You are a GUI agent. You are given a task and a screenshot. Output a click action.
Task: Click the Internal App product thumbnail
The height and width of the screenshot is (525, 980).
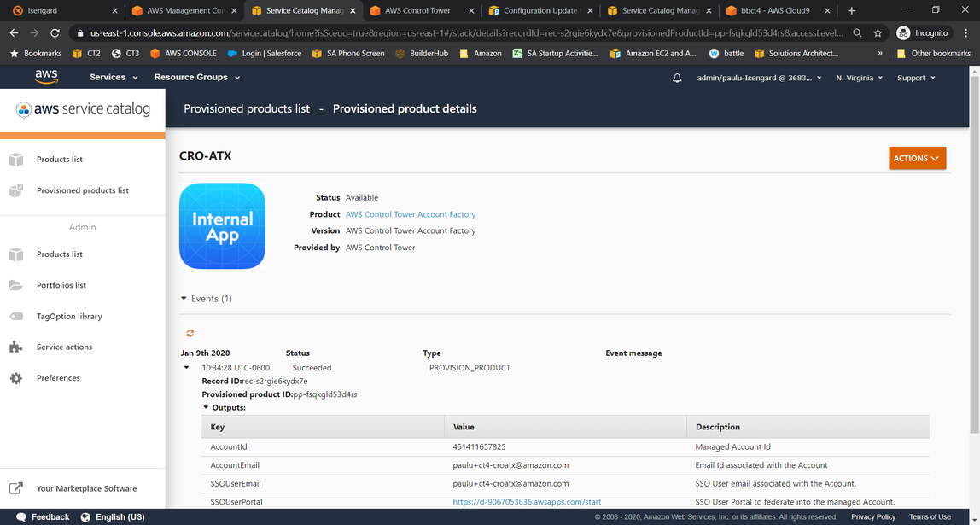(x=222, y=226)
